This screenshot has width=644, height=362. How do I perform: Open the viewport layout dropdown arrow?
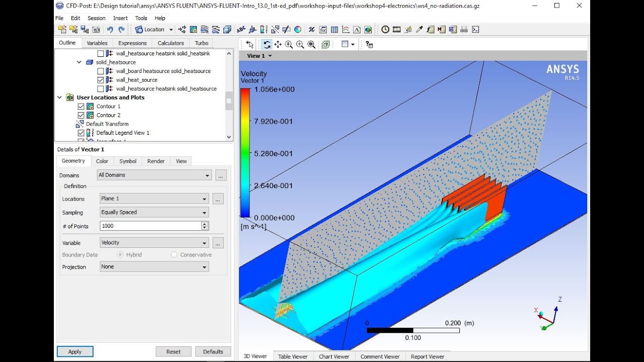[x=353, y=44]
